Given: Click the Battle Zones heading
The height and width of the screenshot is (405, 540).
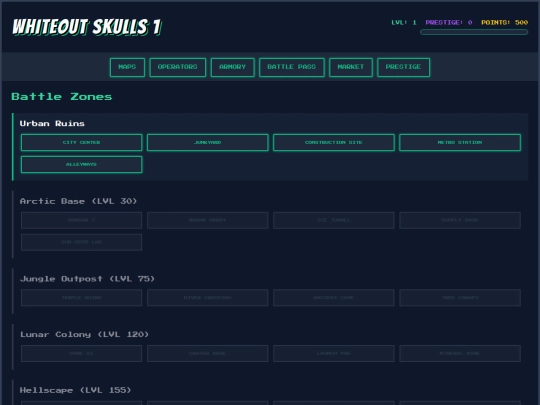Looking at the screenshot, I should click(62, 96).
